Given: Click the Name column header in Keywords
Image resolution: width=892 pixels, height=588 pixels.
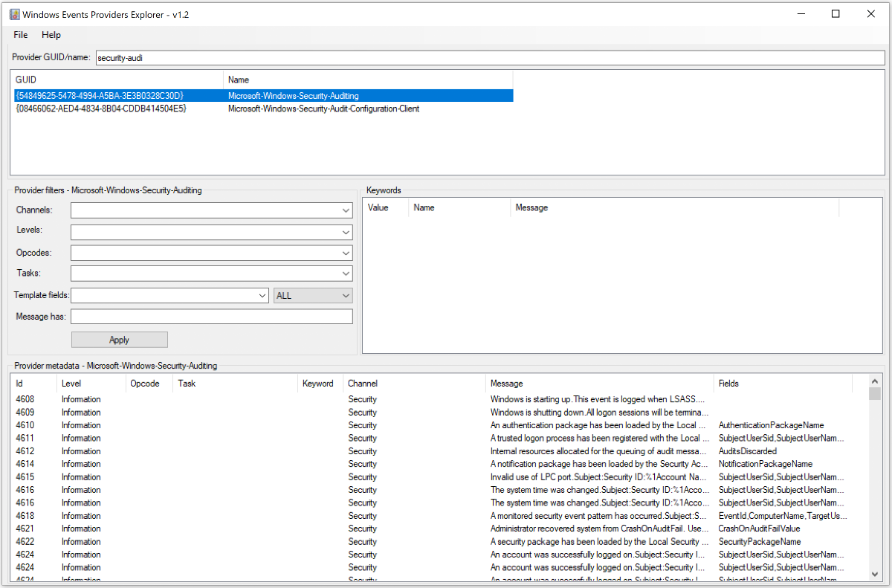Looking at the screenshot, I should (x=459, y=207).
